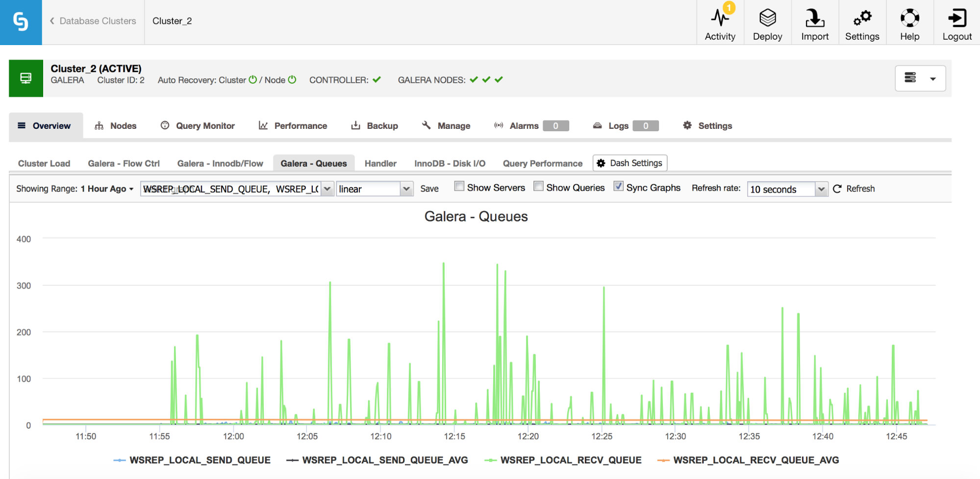Click the Save button
This screenshot has height=479, width=980.
[x=429, y=189]
